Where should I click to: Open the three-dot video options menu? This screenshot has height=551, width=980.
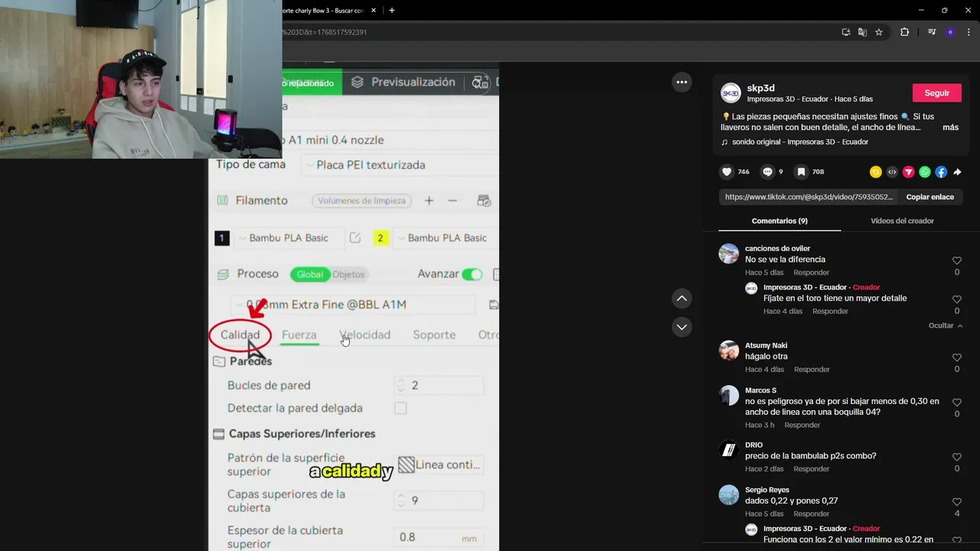pyautogui.click(x=681, y=82)
